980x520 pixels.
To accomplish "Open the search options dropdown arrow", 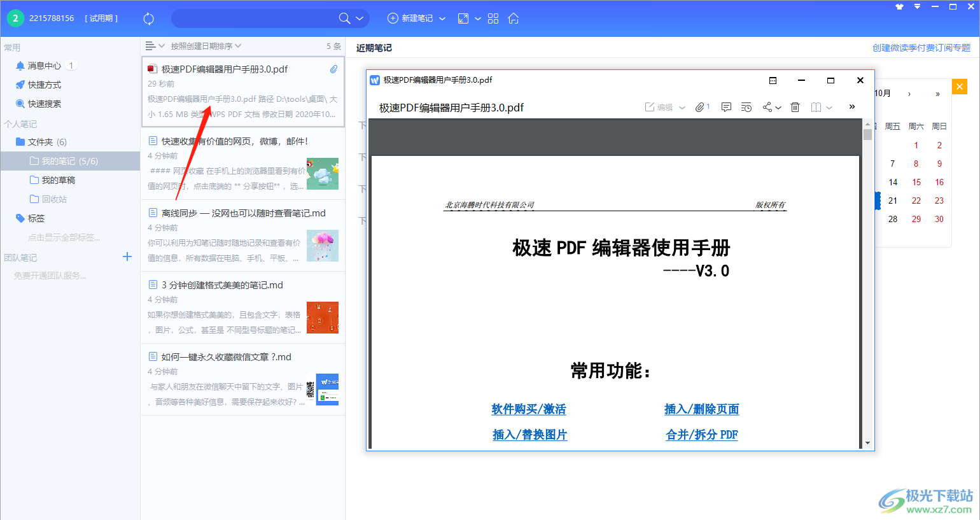I will click(x=360, y=18).
